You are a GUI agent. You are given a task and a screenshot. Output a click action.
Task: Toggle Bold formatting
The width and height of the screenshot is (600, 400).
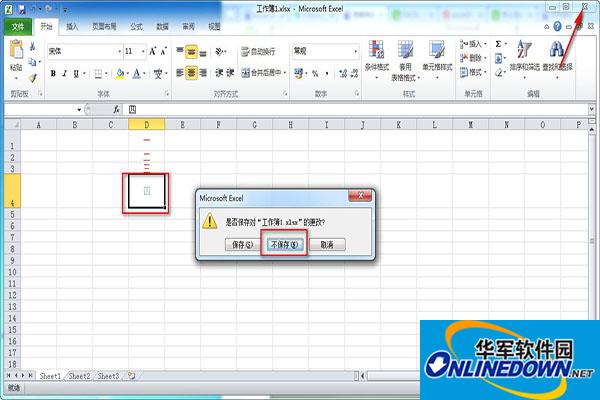[53, 73]
